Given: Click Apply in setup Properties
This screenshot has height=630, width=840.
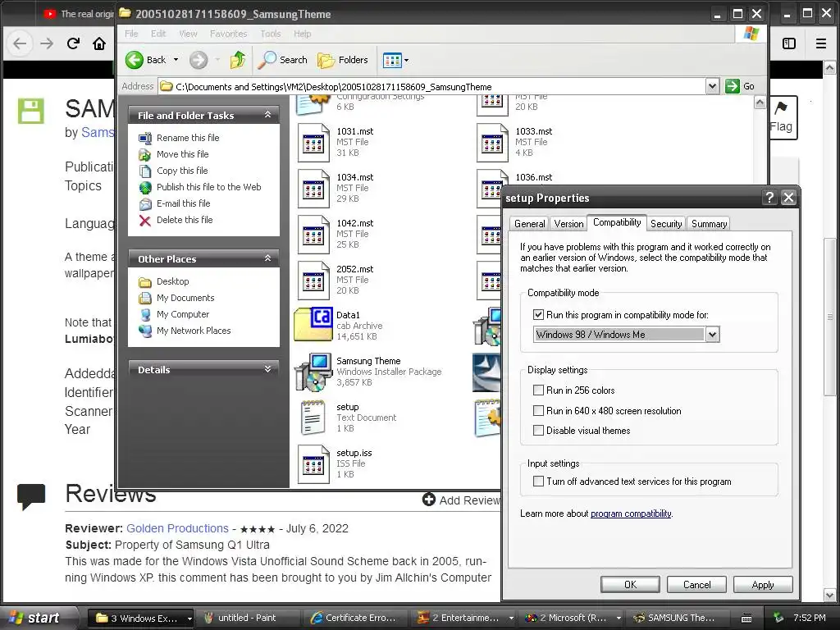Looking at the screenshot, I should pyautogui.click(x=763, y=584).
